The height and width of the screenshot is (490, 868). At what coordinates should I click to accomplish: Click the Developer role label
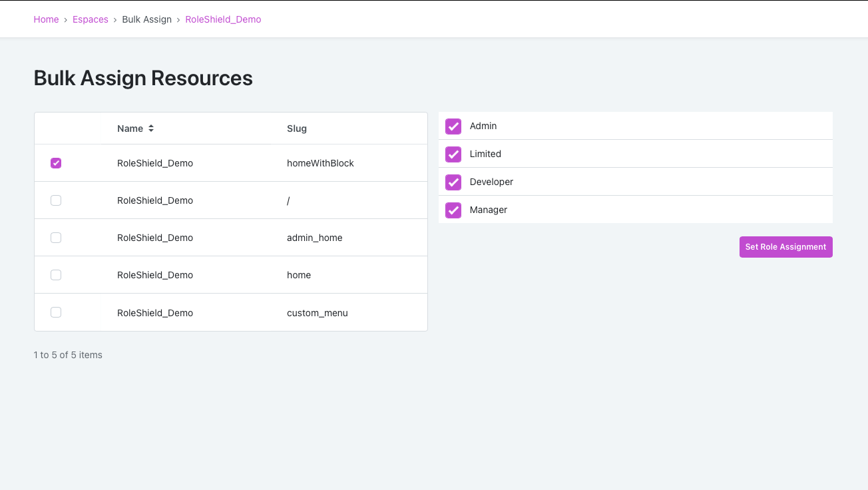click(x=491, y=182)
